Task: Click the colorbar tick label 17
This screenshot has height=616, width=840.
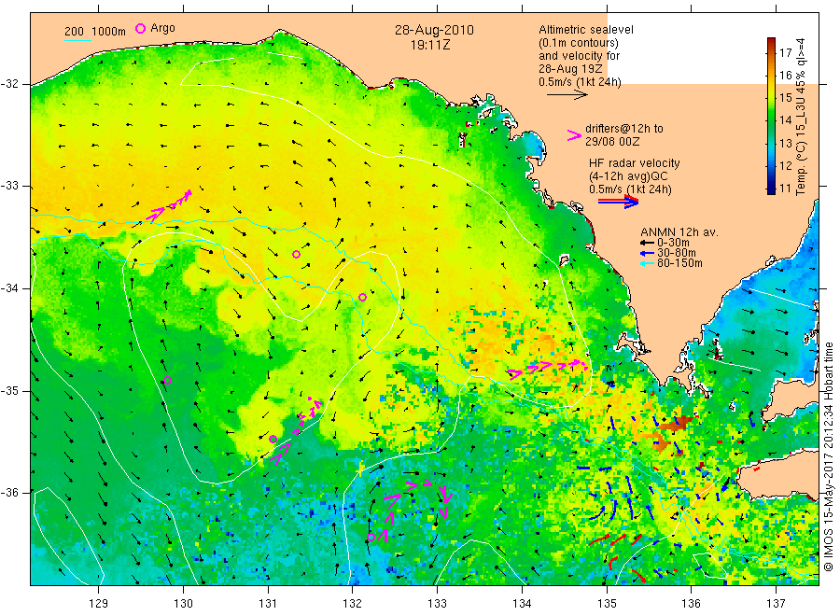Action: coord(786,52)
